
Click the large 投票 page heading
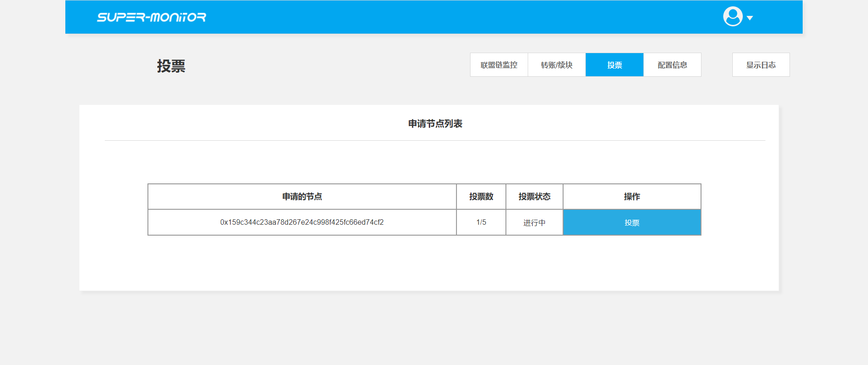171,66
